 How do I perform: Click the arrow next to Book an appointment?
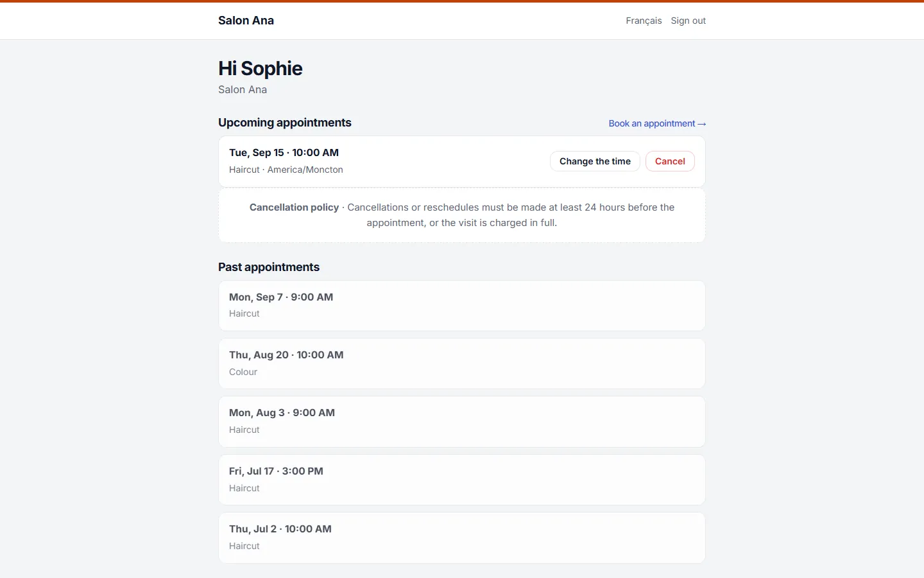point(701,124)
